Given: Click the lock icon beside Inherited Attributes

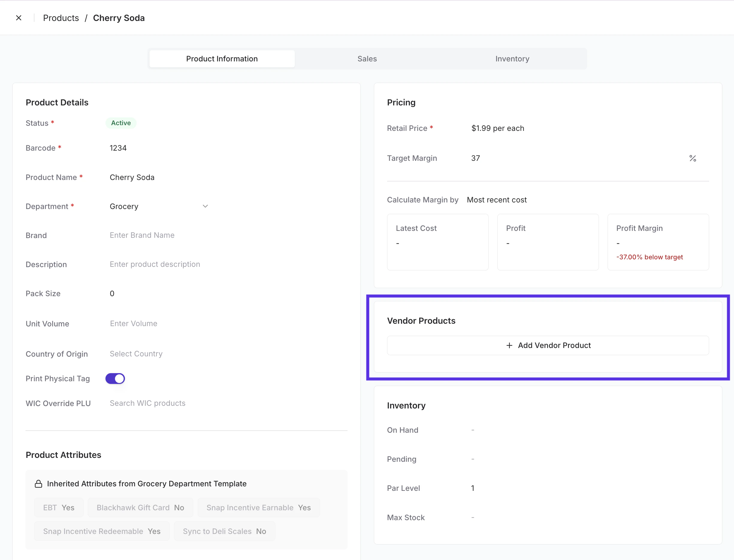Looking at the screenshot, I should [38, 484].
